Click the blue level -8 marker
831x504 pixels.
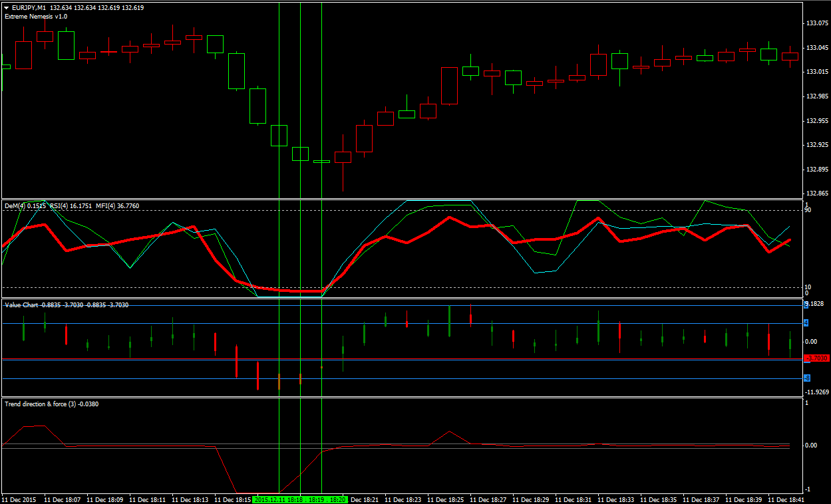click(807, 378)
